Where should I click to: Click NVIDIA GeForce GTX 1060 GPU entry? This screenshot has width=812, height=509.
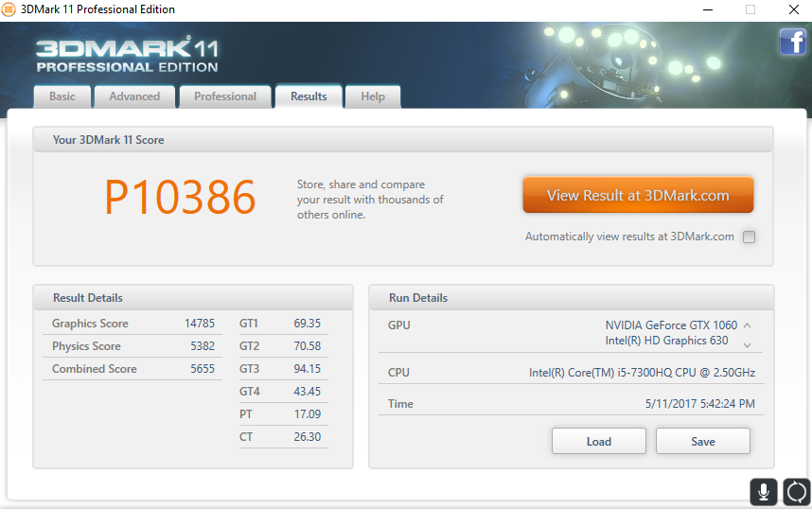point(671,325)
